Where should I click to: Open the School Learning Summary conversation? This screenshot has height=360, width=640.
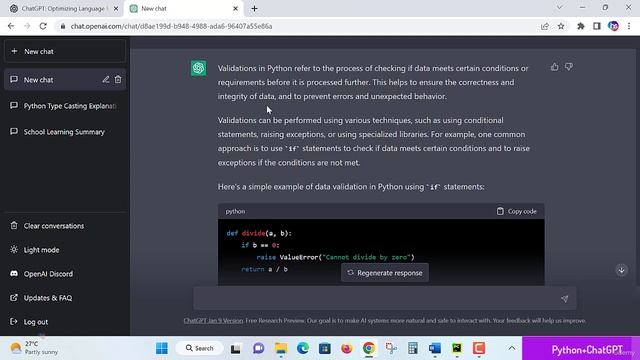tap(65, 132)
